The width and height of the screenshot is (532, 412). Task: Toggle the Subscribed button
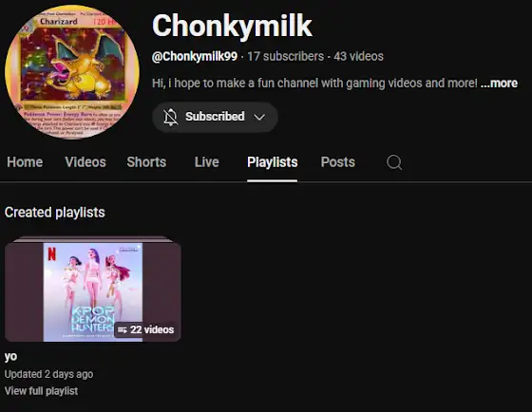pos(215,117)
